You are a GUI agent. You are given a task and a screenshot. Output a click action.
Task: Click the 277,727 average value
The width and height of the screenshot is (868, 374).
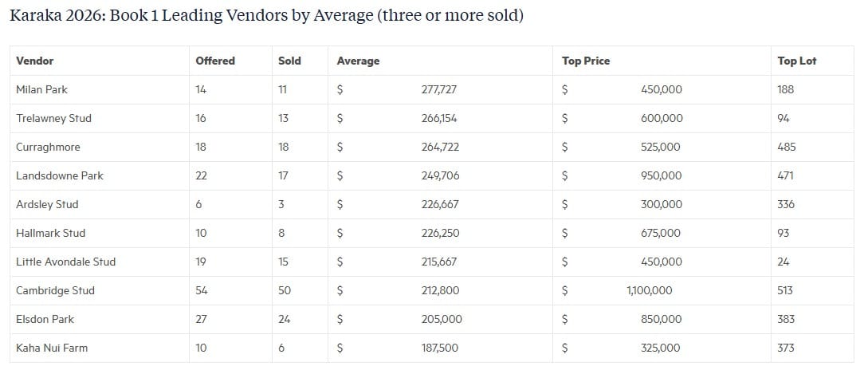coord(439,90)
